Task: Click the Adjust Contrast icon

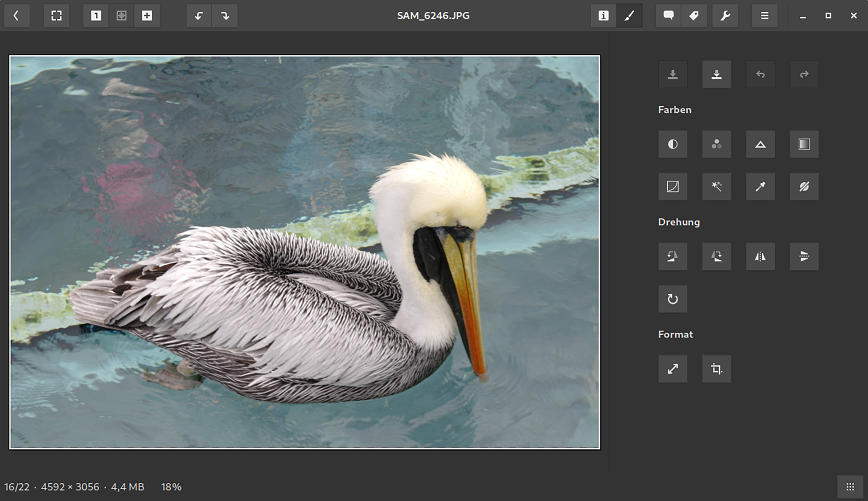Action: pyautogui.click(x=673, y=144)
